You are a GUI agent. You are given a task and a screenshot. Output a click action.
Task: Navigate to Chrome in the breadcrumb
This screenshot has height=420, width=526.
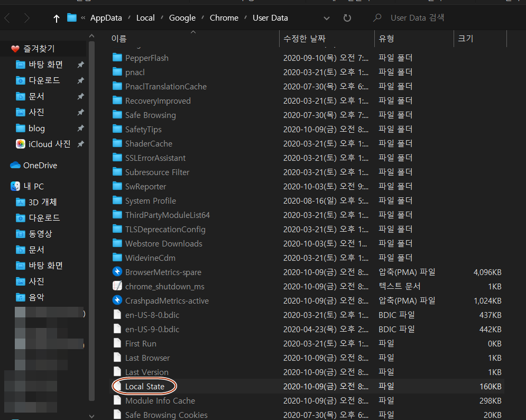(224, 18)
